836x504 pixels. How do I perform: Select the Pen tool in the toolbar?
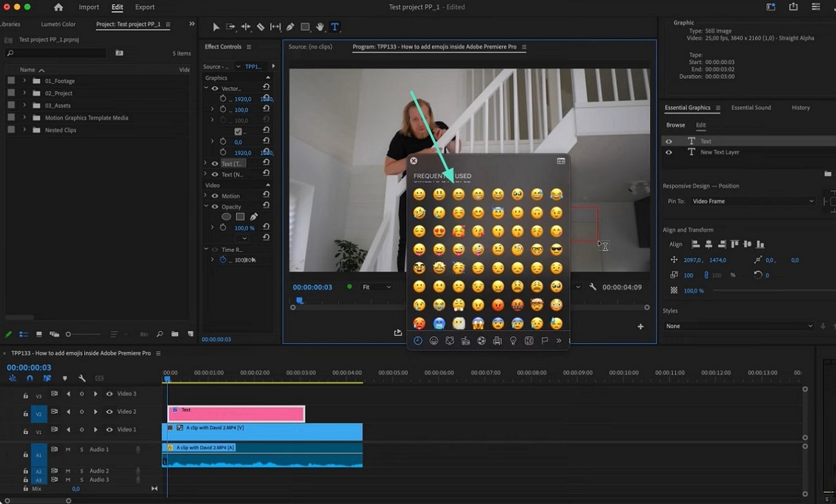tap(290, 26)
